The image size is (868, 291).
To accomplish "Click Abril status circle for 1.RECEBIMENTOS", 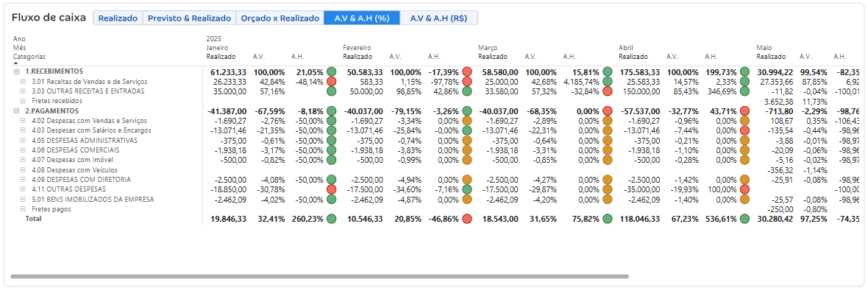I will (744, 71).
